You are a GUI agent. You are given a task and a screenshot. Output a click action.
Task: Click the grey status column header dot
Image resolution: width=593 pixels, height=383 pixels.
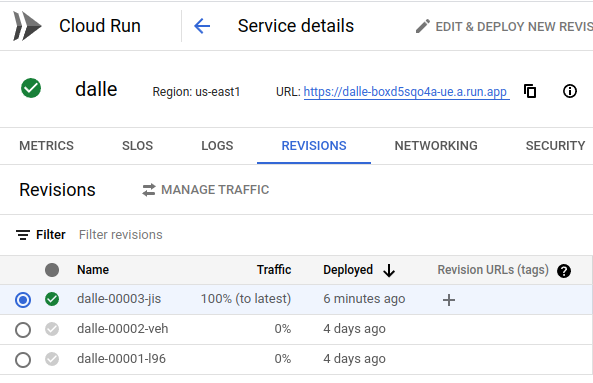tap(52, 270)
